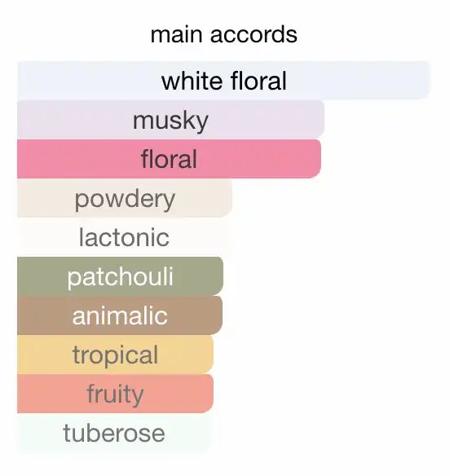Click the 'powdery' text label
The height and width of the screenshot is (476, 450).
click(125, 200)
